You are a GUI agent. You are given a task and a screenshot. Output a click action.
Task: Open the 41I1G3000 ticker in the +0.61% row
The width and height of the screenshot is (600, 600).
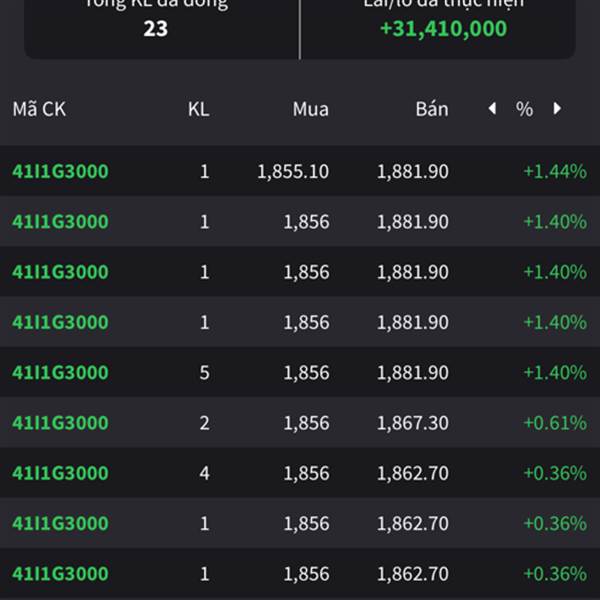(60, 423)
